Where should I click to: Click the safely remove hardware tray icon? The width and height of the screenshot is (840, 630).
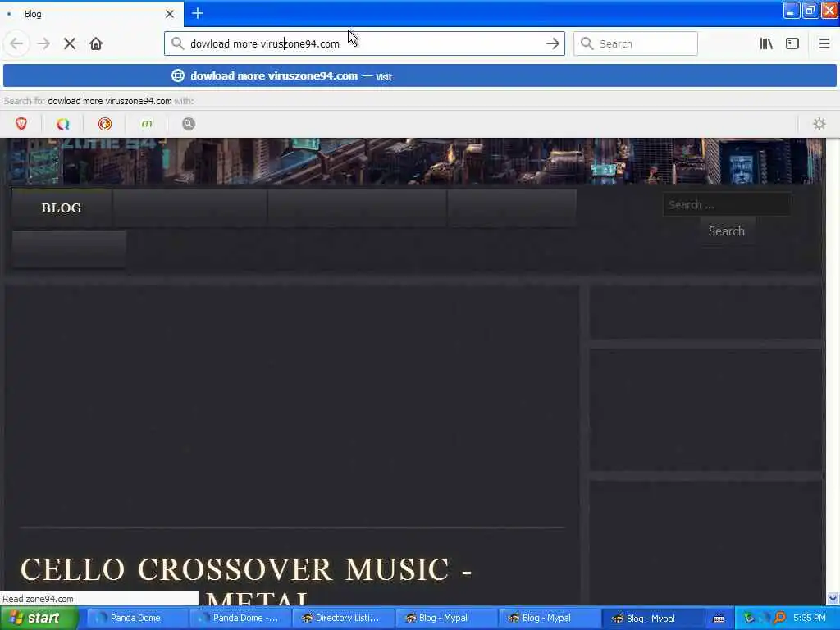pos(748,618)
